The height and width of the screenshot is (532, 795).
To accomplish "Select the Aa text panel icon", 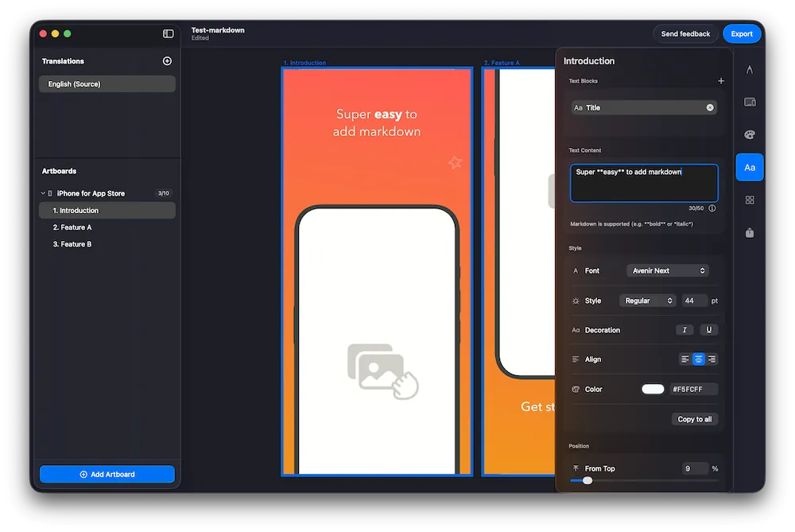I will (748, 167).
